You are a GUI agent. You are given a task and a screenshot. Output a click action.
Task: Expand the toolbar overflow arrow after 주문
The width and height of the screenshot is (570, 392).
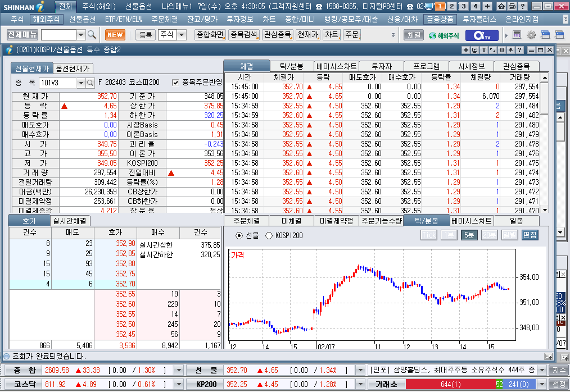[x=393, y=35]
